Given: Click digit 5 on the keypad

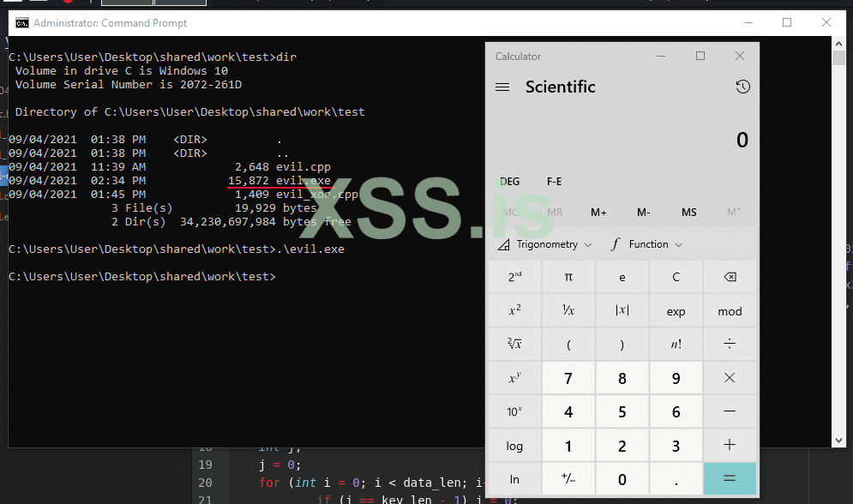Looking at the screenshot, I should (x=622, y=411).
